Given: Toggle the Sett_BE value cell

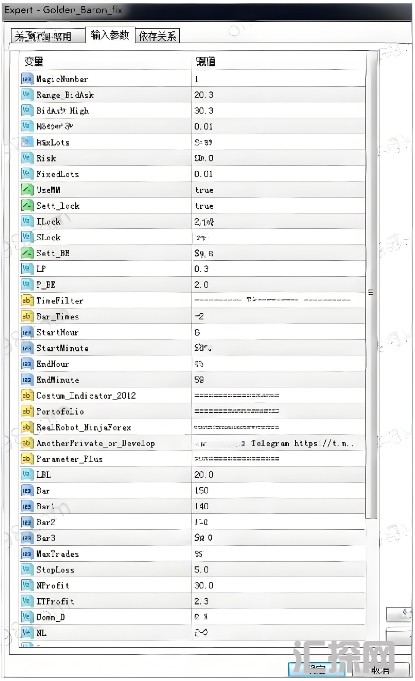Looking at the screenshot, I should tap(278, 253).
